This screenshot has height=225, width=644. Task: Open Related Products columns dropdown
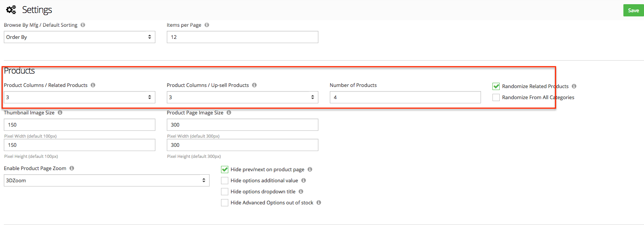click(79, 97)
